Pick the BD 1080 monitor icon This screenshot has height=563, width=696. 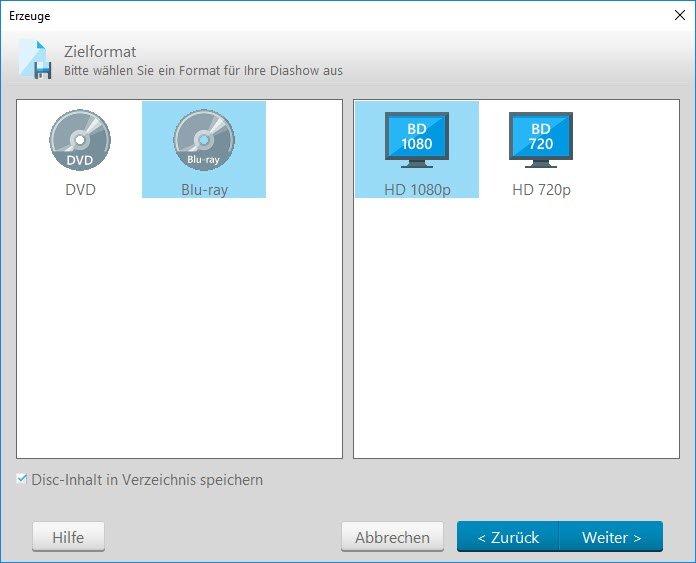417,140
